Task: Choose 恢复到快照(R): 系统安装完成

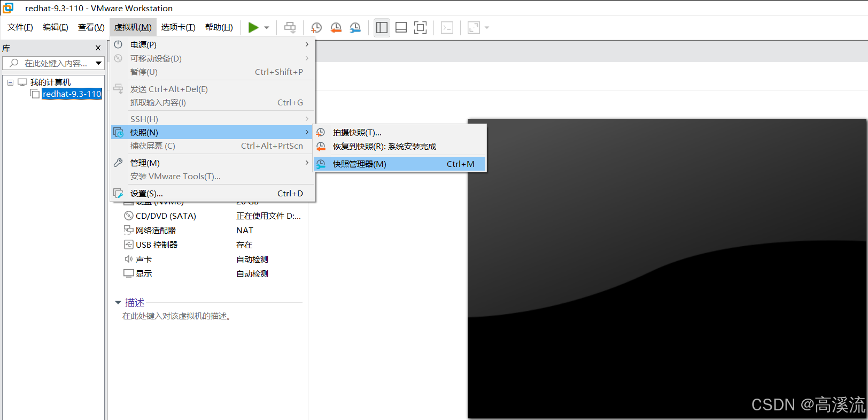Action: (x=400, y=146)
